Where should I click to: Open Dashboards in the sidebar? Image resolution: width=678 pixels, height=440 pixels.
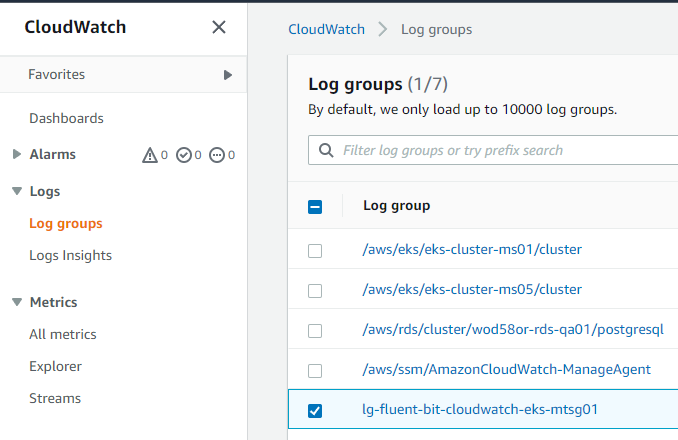tap(66, 118)
